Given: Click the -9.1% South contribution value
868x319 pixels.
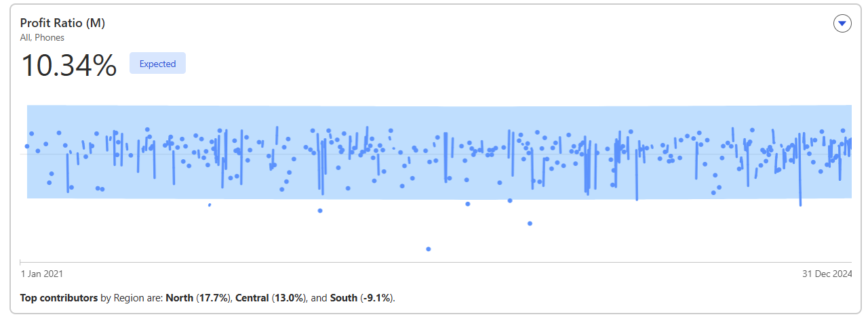Looking at the screenshot, I should 376,298.
